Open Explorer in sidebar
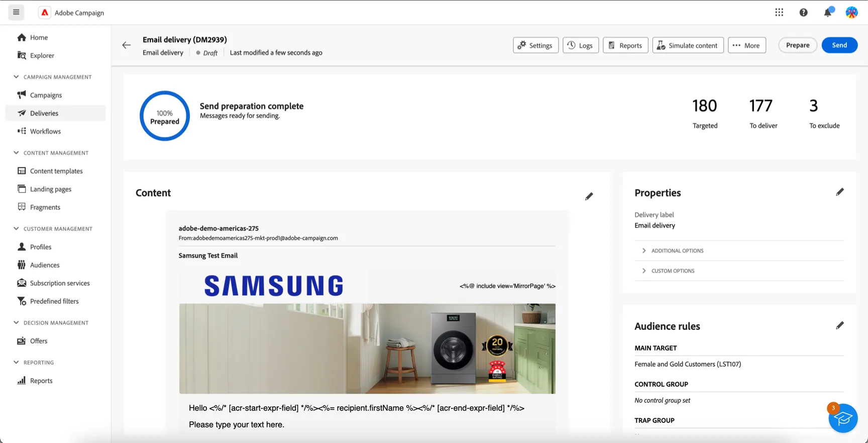The image size is (868, 443). pos(55,55)
